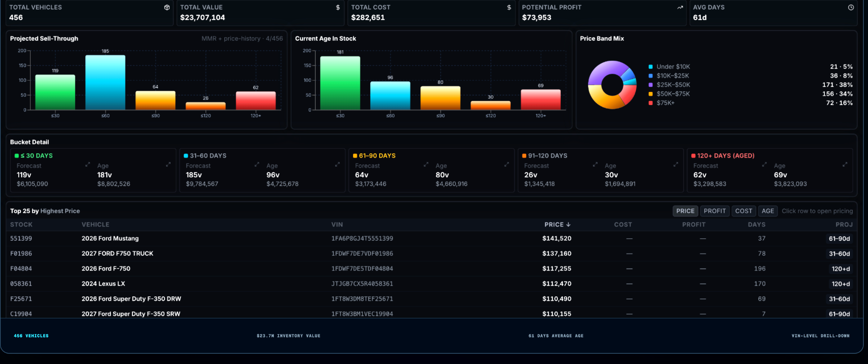
Task: Open the 2026 Ford Mustang row
Action: [x=431, y=239]
